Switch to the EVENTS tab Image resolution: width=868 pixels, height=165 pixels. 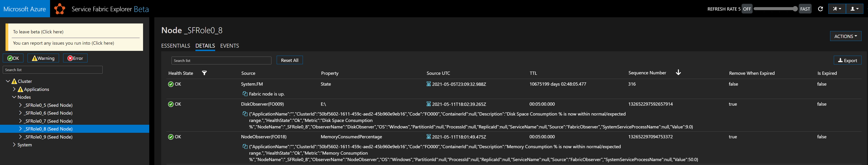click(229, 46)
